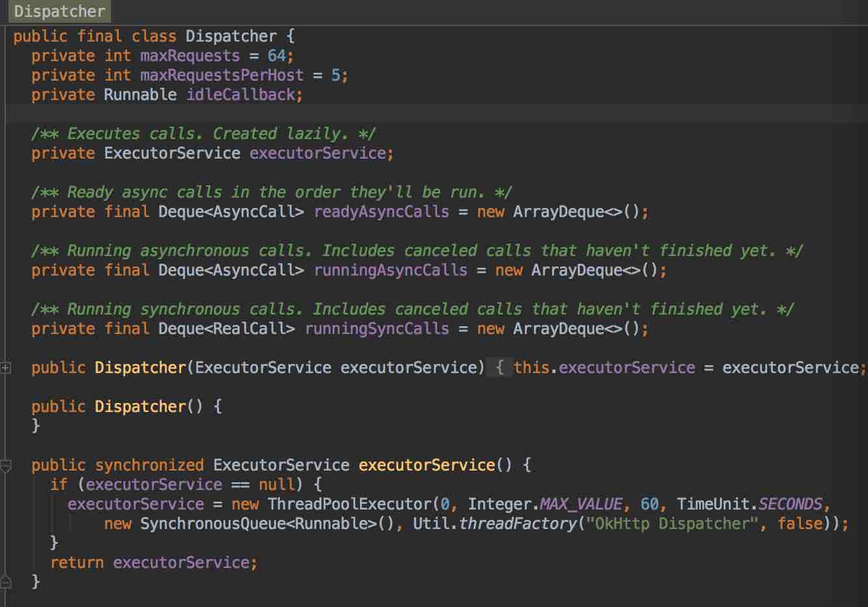868x607 pixels.
Task: Click the synchronized keyword
Action: click(149, 465)
